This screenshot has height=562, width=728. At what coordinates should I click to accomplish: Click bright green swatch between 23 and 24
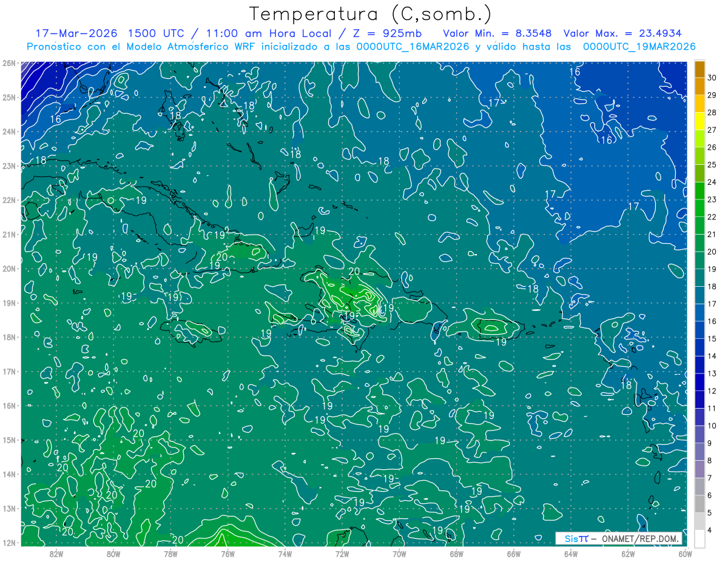tap(699, 191)
